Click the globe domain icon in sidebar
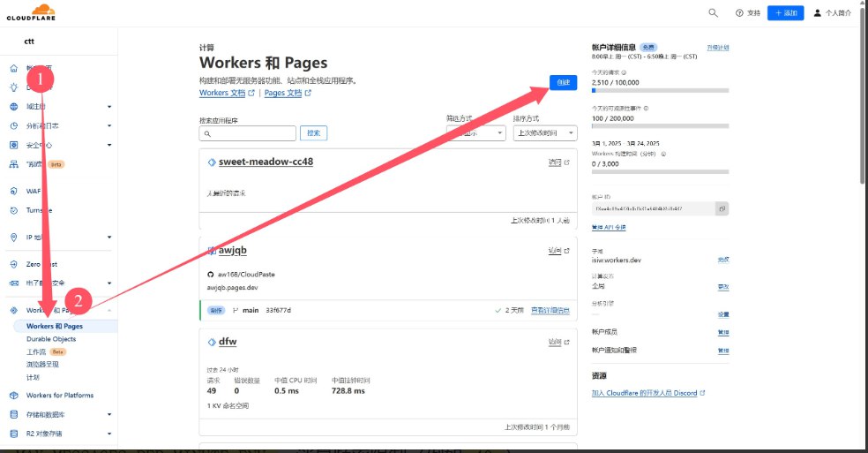The width and height of the screenshot is (868, 453). click(x=14, y=107)
